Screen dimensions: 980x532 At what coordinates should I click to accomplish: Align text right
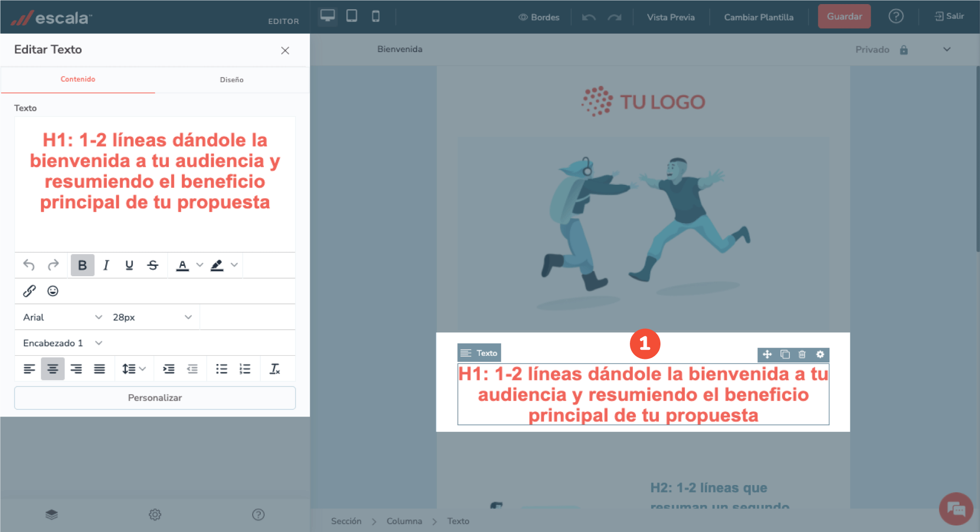tap(76, 369)
